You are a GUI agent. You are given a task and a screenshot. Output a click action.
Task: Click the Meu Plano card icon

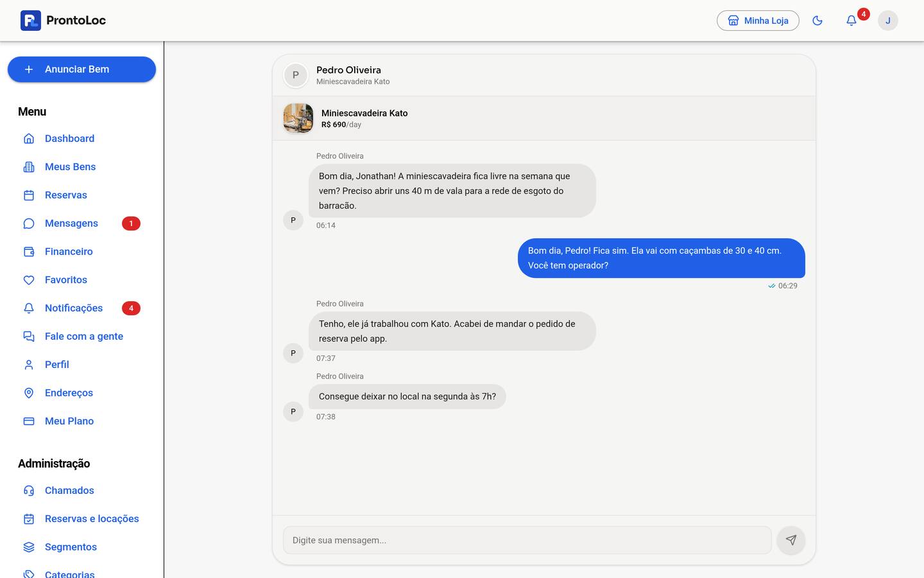pyautogui.click(x=29, y=421)
